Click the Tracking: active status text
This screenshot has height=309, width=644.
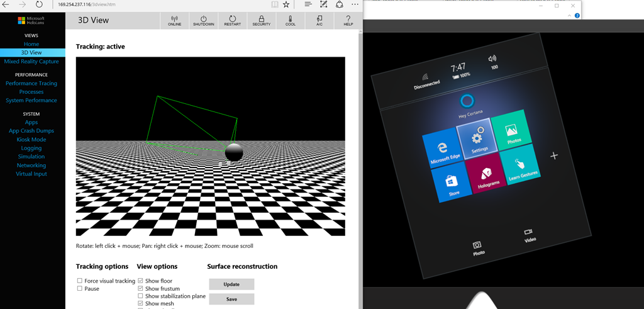coord(100,47)
